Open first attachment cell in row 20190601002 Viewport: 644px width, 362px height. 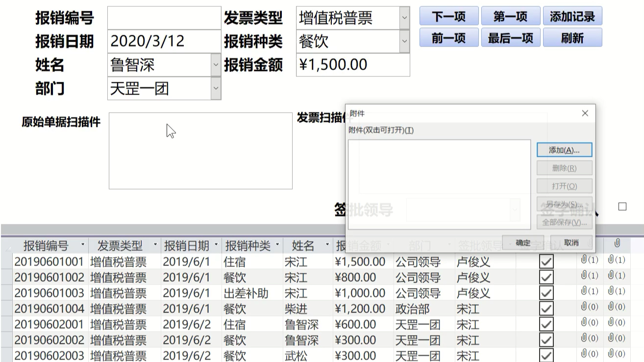pyautogui.click(x=590, y=276)
